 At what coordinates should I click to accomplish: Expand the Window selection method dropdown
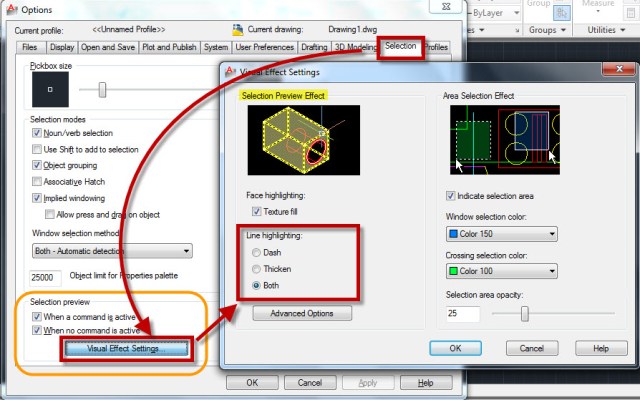click(x=111, y=251)
